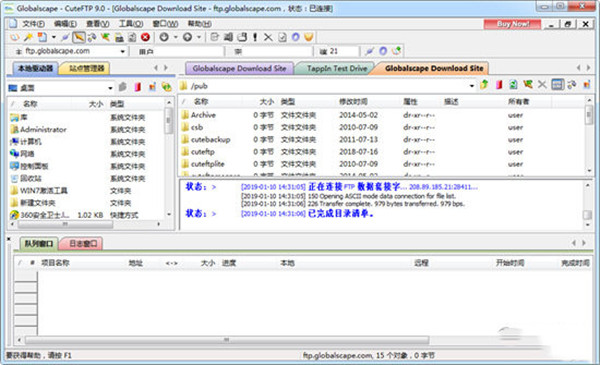Image resolution: width=600 pixels, height=365 pixels.
Task: Click the gold shield icon in main toolbar
Action: coord(308,37)
